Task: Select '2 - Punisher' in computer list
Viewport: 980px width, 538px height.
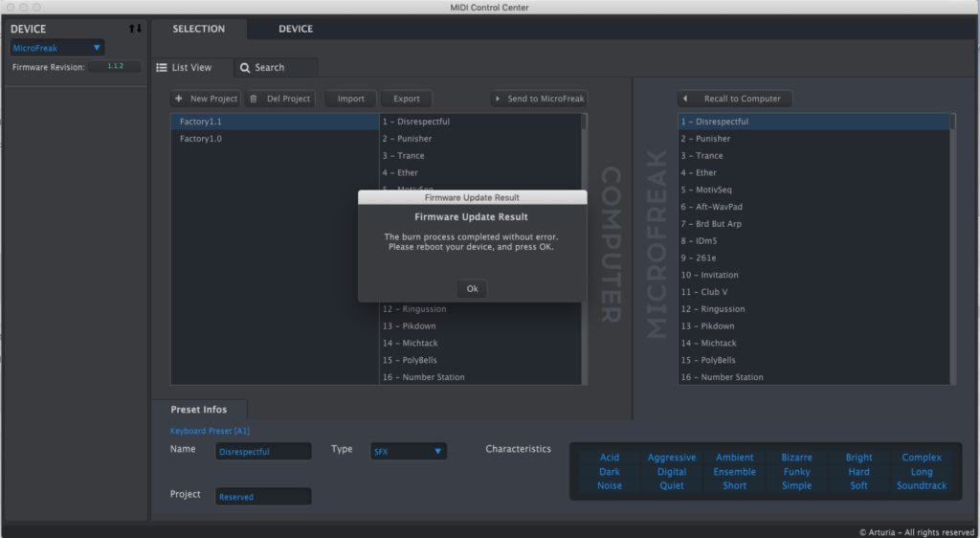Action: (x=480, y=139)
